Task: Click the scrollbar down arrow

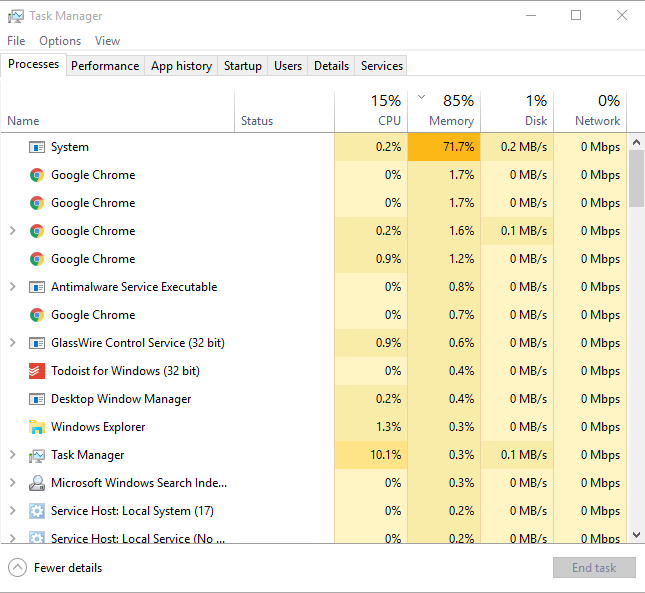Action: pos(636,535)
